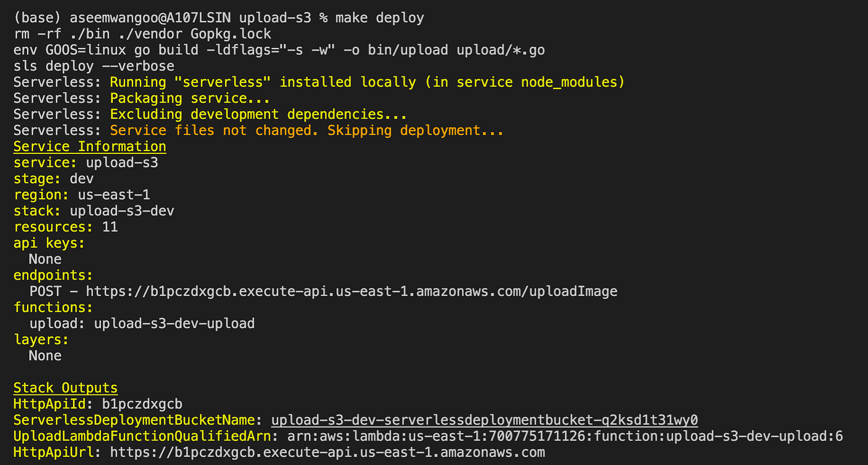Click the rm -rf command line
This screenshot has height=465, width=868.
(x=142, y=34)
